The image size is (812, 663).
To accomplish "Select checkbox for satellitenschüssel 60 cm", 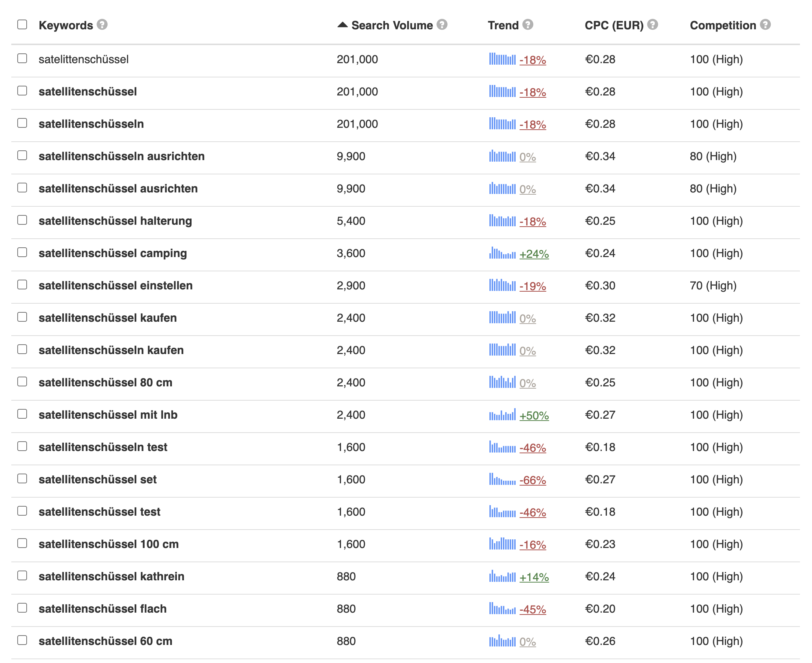I will pos(22,640).
